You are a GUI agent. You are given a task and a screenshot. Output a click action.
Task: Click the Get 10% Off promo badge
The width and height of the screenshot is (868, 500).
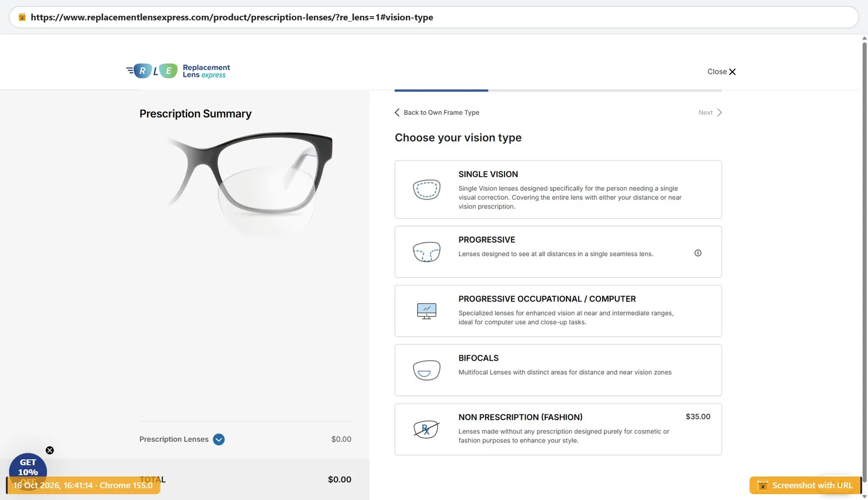(x=28, y=469)
